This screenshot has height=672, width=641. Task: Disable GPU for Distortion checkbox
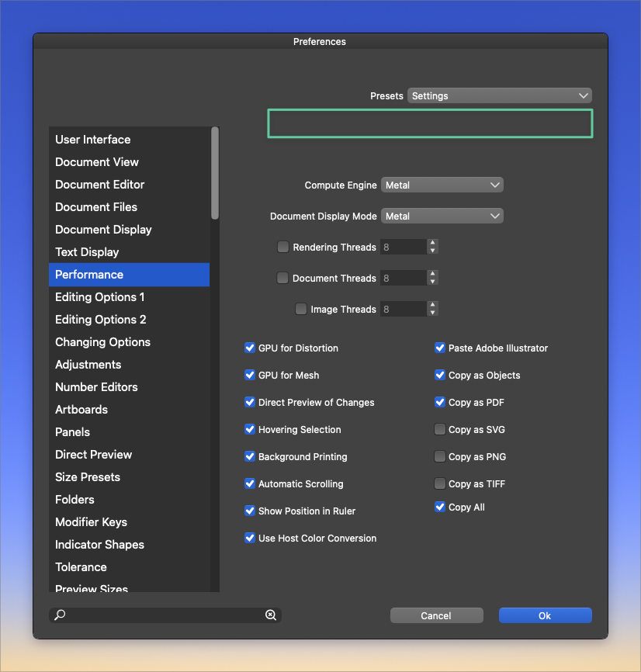[x=250, y=348]
